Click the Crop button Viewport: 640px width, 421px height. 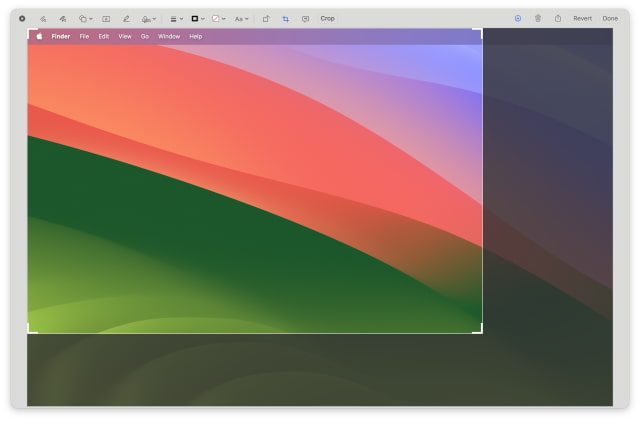coord(327,18)
